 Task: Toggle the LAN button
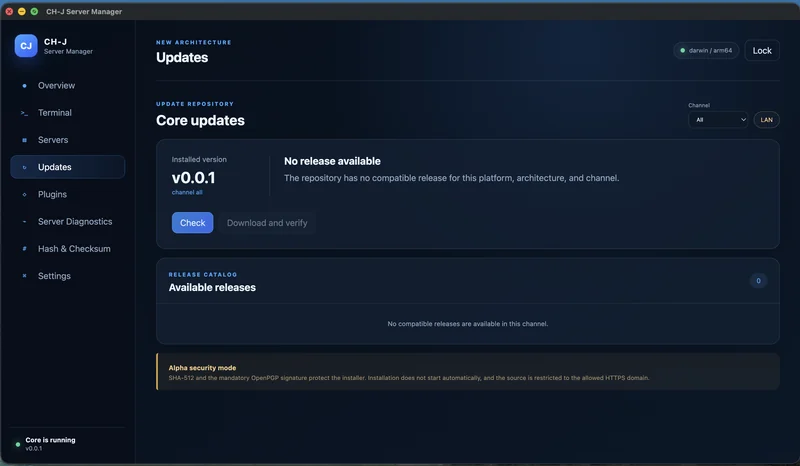pyautogui.click(x=766, y=120)
